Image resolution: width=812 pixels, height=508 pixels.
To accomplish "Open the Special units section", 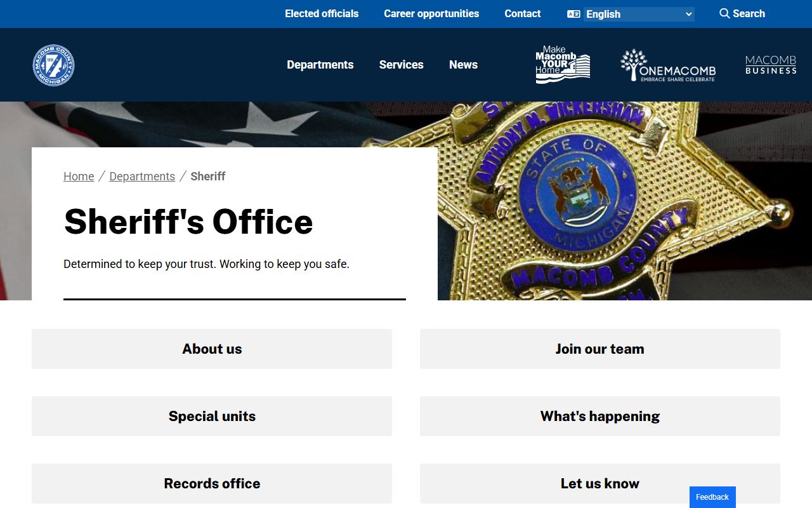I will [212, 416].
